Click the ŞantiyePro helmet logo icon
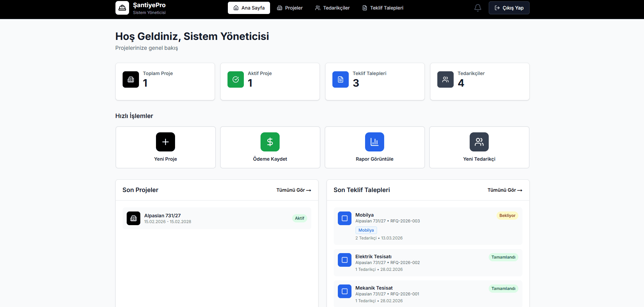 (x=122, y=8)
